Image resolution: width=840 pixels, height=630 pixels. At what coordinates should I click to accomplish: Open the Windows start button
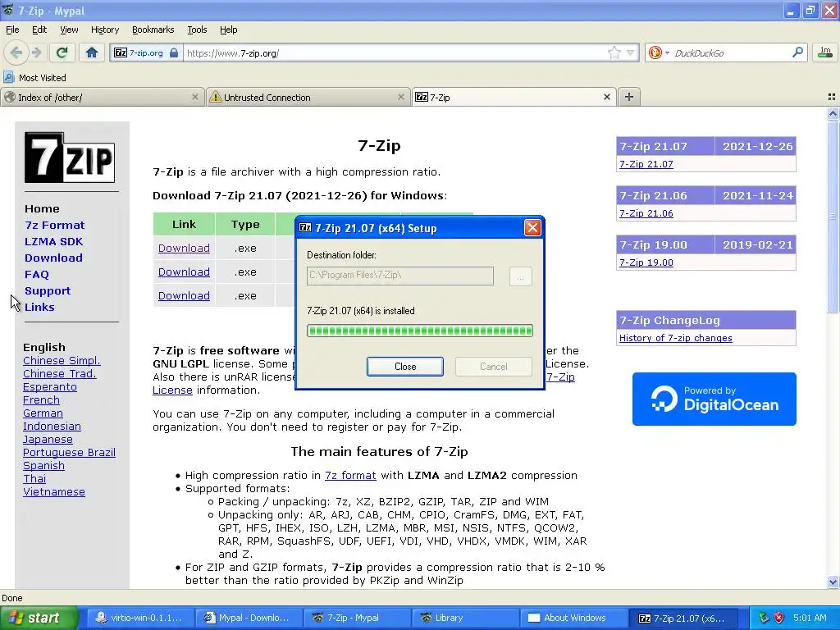click(x=39, y=619)
